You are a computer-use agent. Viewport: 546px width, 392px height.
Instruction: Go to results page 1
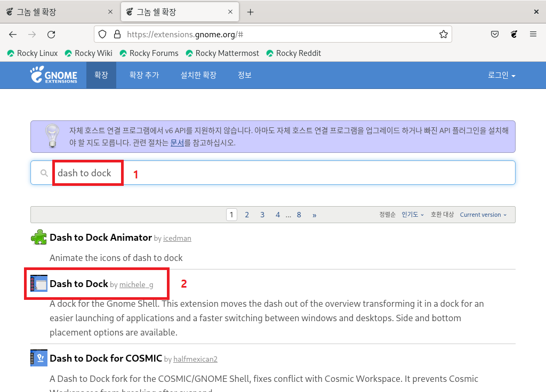click(x=231, y=215)
